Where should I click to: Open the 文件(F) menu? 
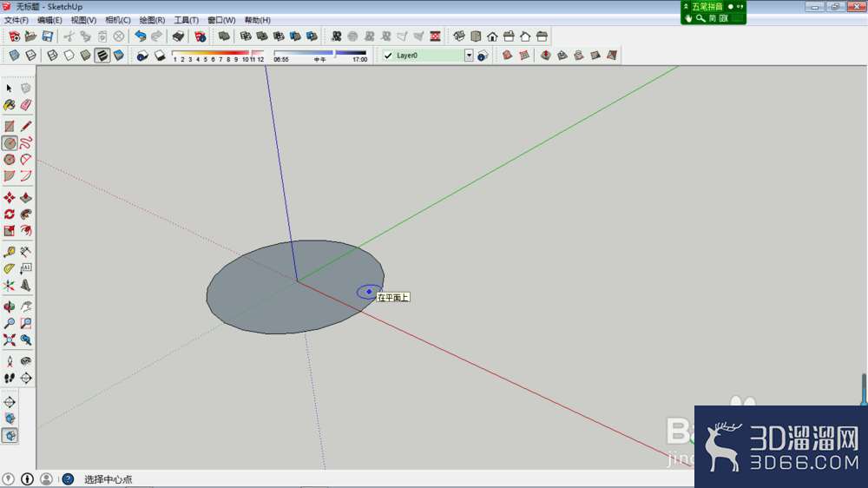click(x=16, y=20)
